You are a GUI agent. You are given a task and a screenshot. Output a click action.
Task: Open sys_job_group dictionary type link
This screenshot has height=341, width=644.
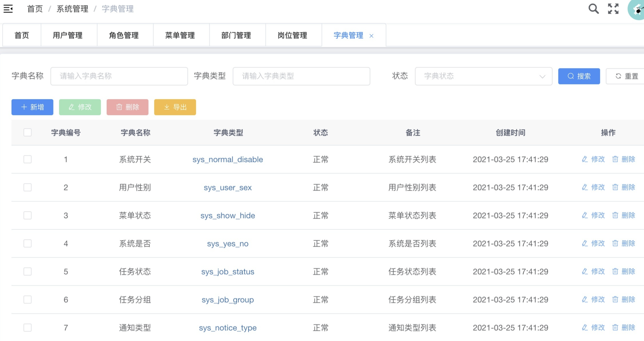(228, 300)
